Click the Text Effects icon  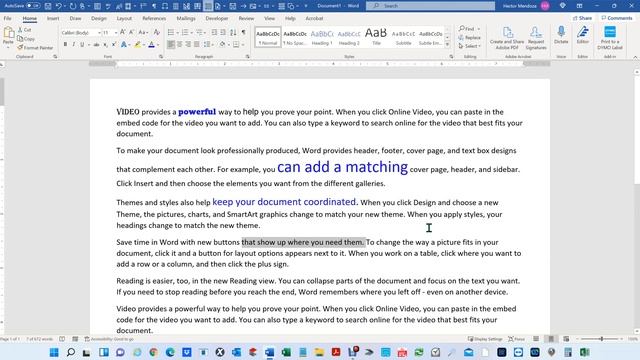click(x=124, y=44)
